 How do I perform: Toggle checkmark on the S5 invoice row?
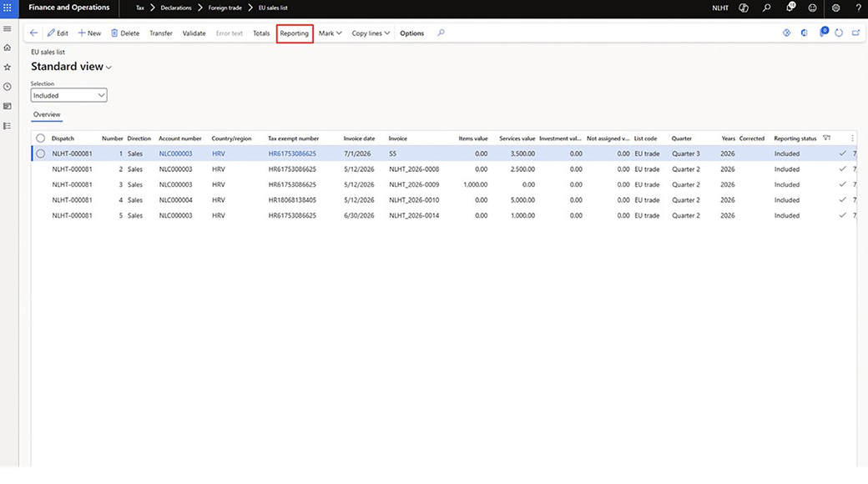click(x=842, y=154)
